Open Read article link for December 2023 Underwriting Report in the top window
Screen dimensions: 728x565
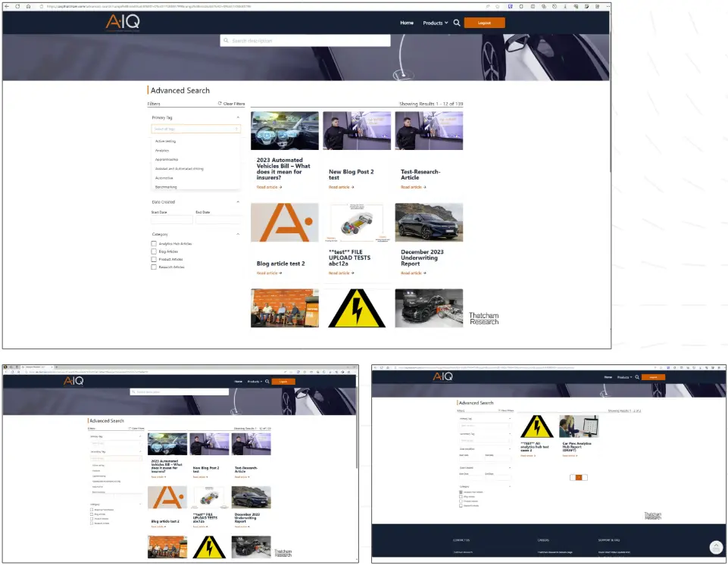pos(411,273)
